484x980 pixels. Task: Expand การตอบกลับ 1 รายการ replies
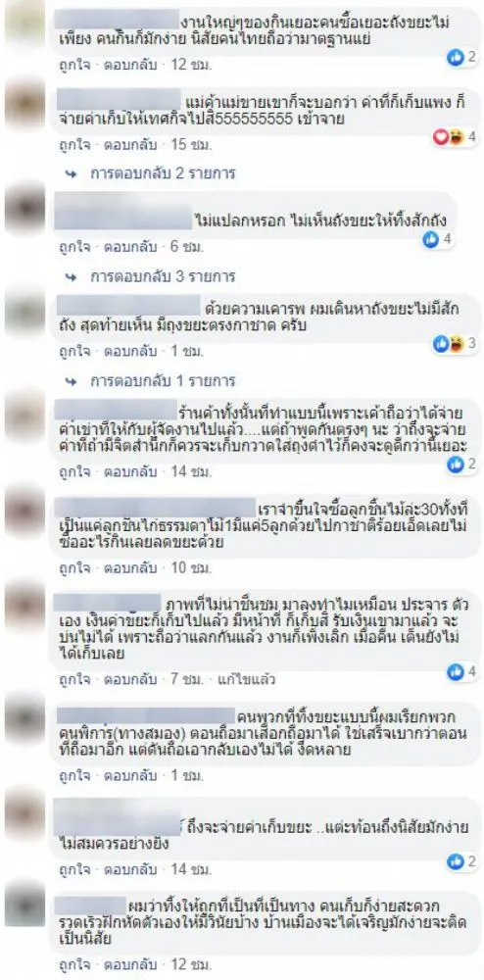pyautogui.click(x=163, y=379)
